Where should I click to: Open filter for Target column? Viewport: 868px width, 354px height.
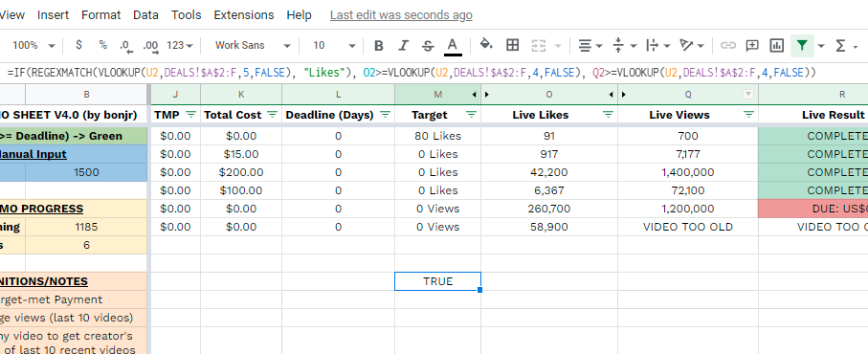(472, 115)
